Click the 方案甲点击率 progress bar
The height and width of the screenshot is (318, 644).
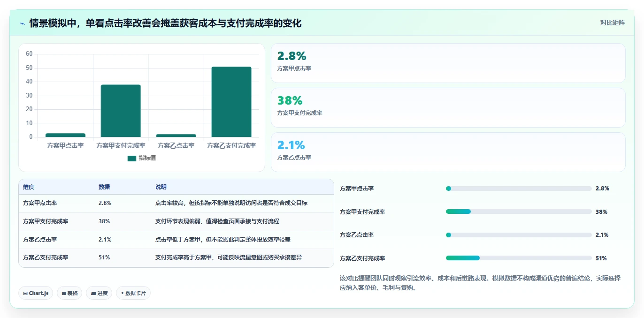coord(519,189)
